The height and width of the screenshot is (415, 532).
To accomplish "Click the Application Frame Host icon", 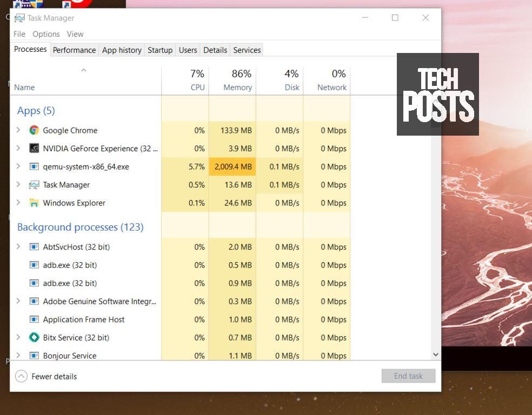I will pos(34,319).
